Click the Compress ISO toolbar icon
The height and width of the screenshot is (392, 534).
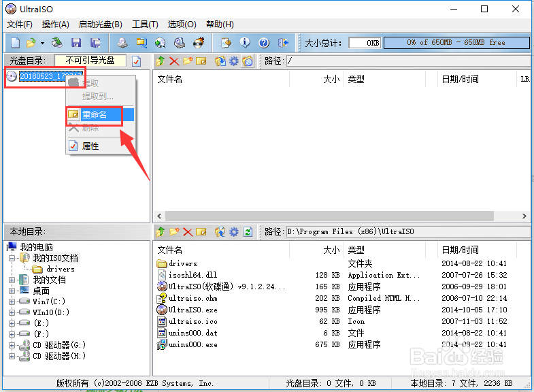point(141,43)
